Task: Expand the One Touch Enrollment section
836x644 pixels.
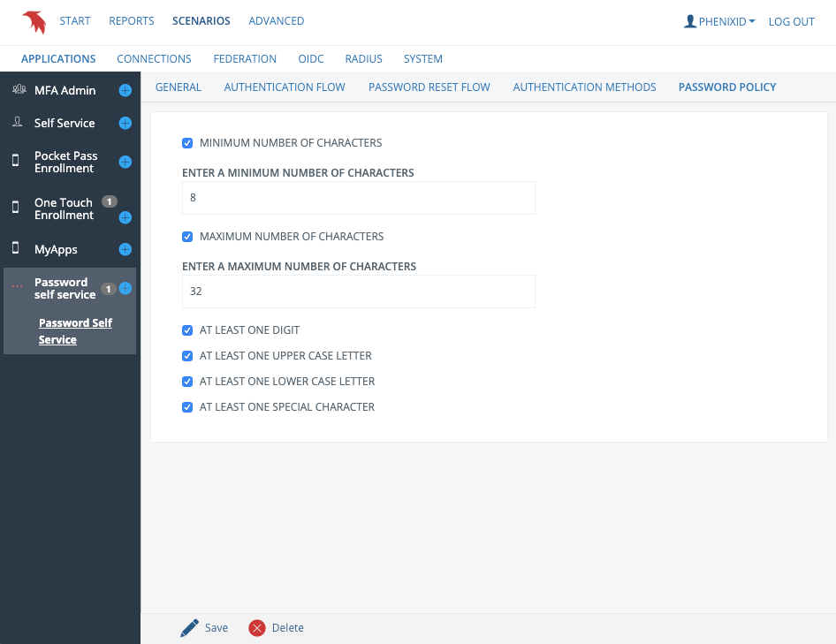Action: (63, 208)
